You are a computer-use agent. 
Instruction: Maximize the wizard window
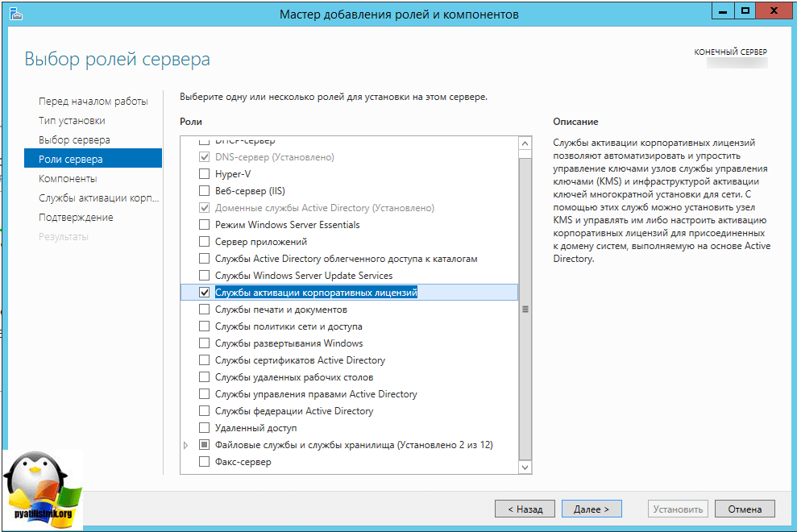tap(745, 10)
